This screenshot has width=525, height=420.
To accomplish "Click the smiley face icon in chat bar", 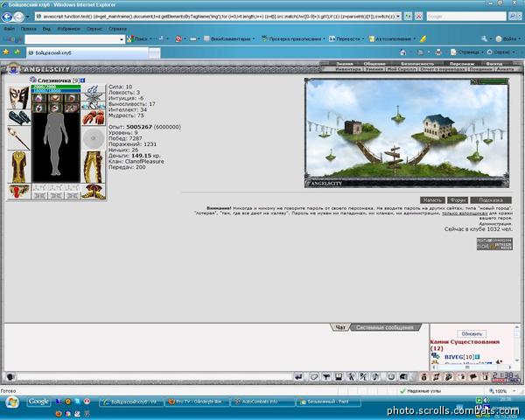I will [391, 377].
